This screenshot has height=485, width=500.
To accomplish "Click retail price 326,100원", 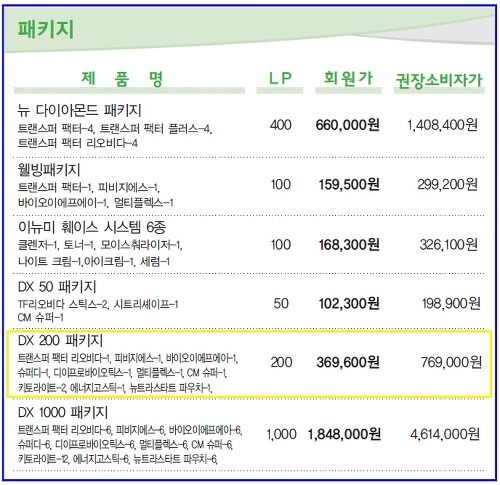I will (x=448, y=245).
